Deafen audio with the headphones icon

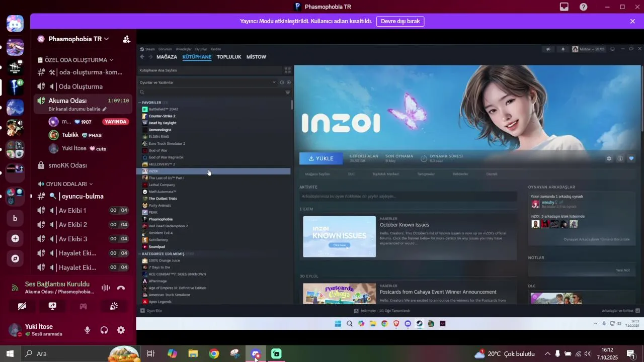tap(104, 330)
